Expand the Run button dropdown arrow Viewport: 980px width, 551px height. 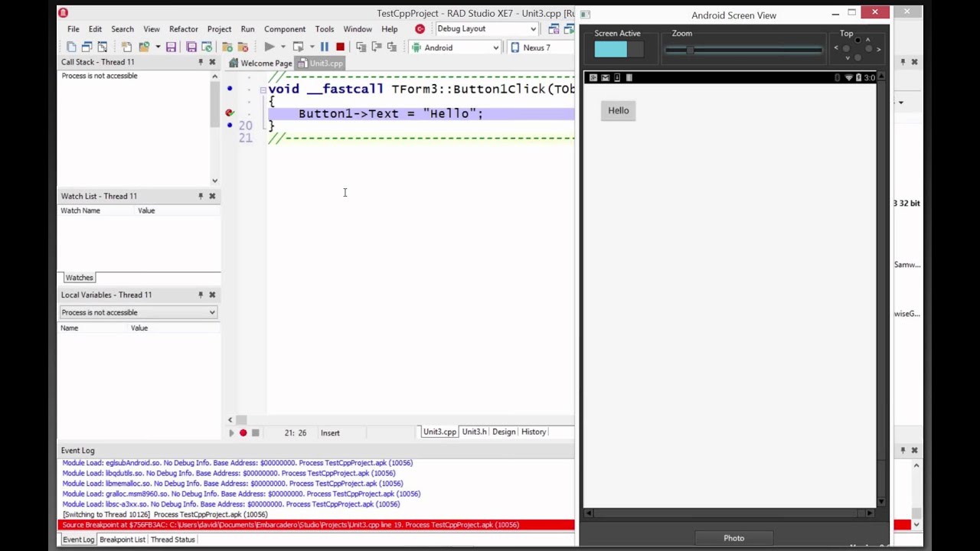(x=283, y=47)
